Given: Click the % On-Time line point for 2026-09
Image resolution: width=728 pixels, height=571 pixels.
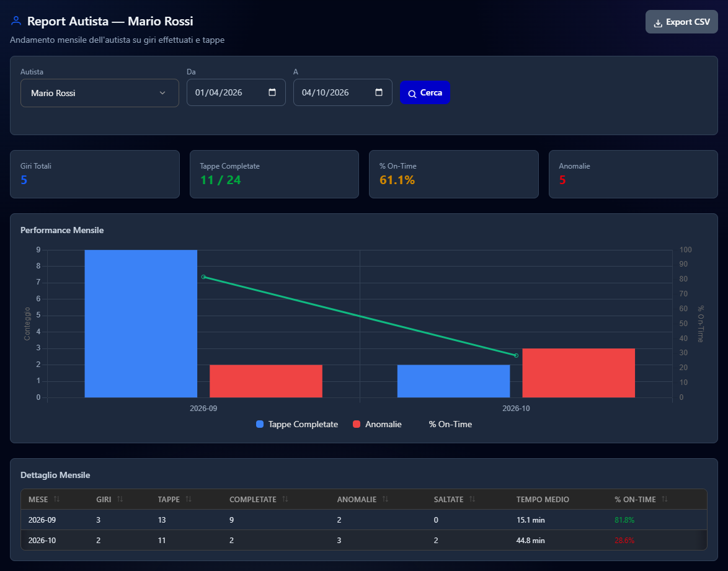Looking at the screenshot, I should point(203,277).
